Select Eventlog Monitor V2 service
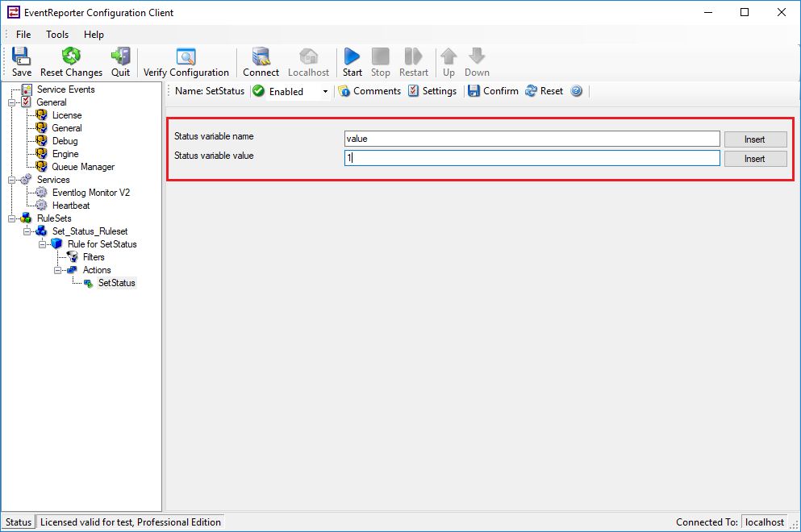This screenshot has height=532, width=801. [x=91, y=193]
